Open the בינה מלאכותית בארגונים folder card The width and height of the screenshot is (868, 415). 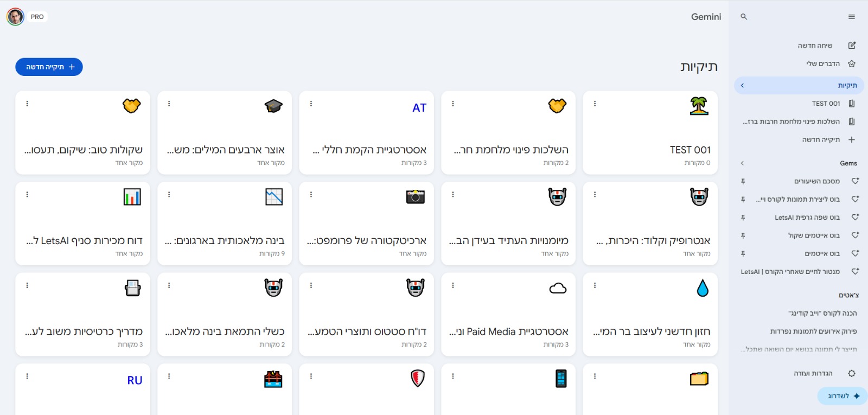(225, 224)
